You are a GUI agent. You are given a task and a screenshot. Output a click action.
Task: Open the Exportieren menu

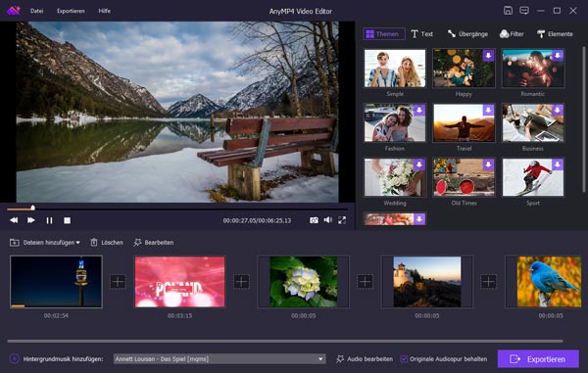(71, 11)
